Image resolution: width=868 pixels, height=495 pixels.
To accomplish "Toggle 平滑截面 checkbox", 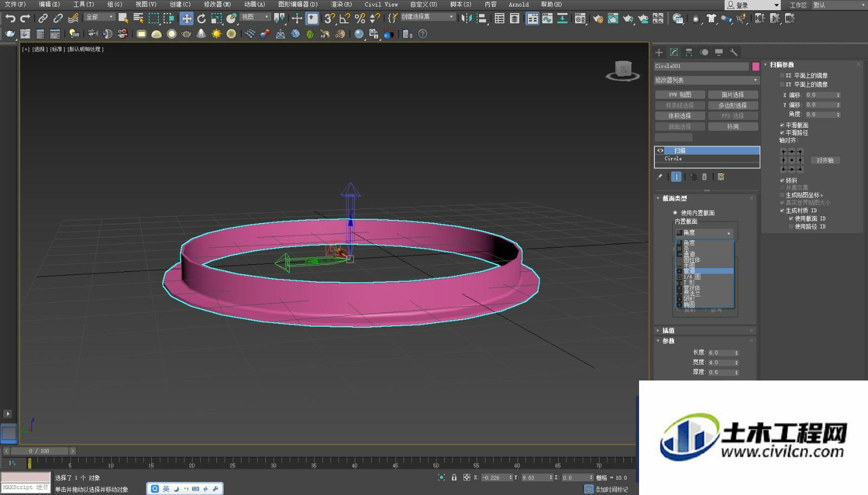I will pos(782,125).
